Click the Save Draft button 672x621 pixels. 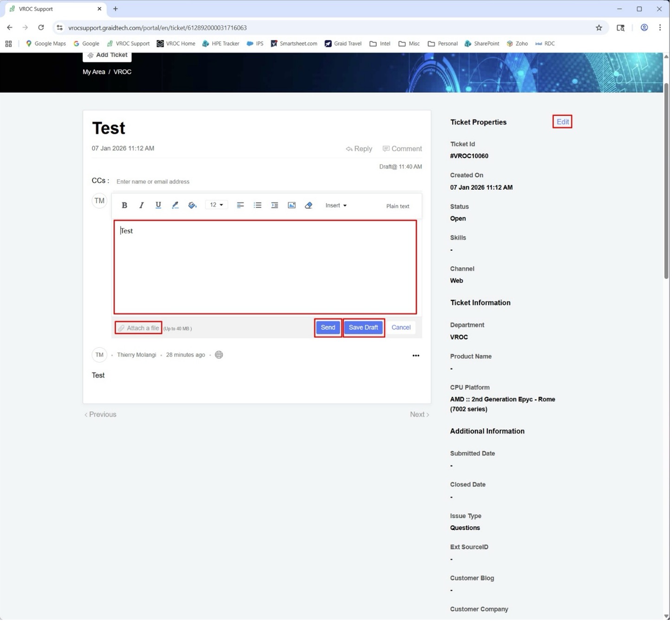364,328
